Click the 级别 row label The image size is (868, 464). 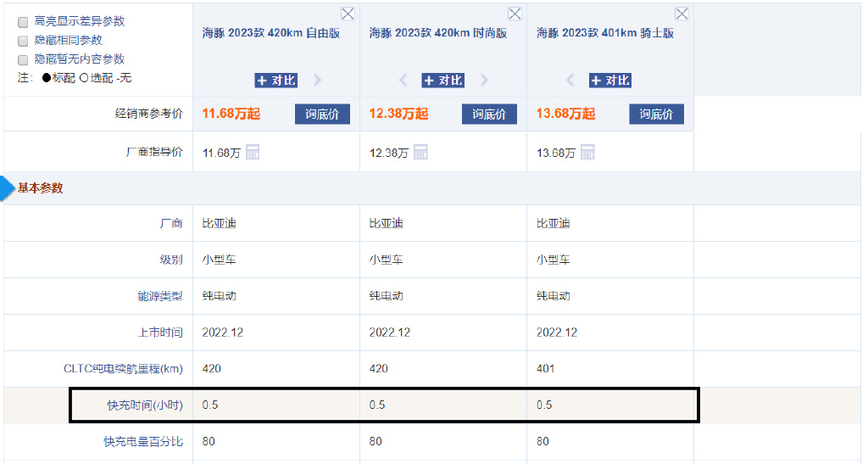[171, 260]
